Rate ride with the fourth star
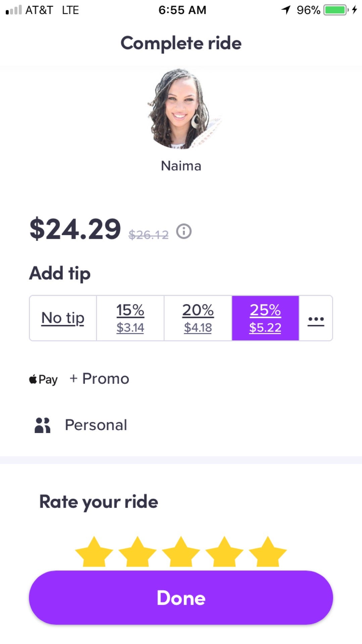Screen dimensions: 362x644 [x=224, y=552]
